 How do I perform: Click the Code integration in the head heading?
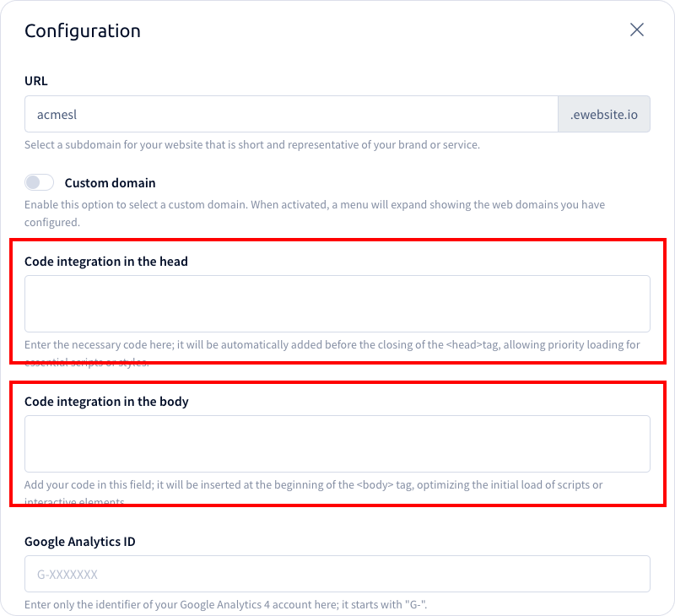[x=107, y=262]
